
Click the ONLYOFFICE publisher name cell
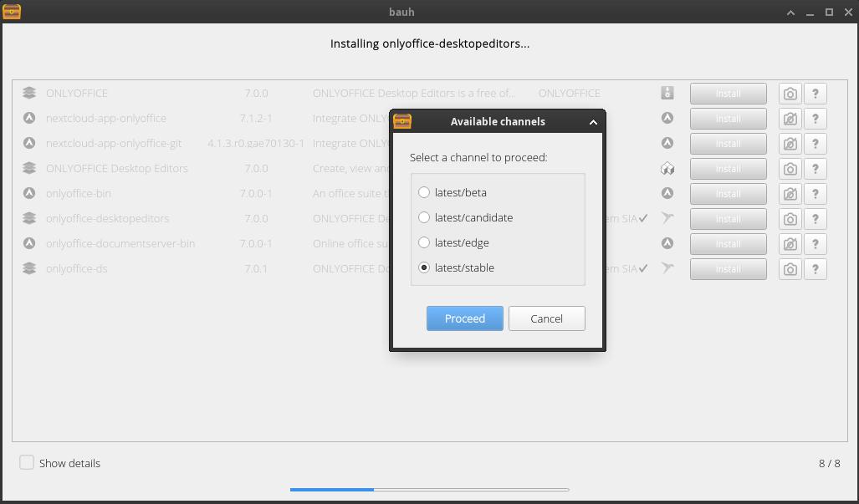(570, 93)
